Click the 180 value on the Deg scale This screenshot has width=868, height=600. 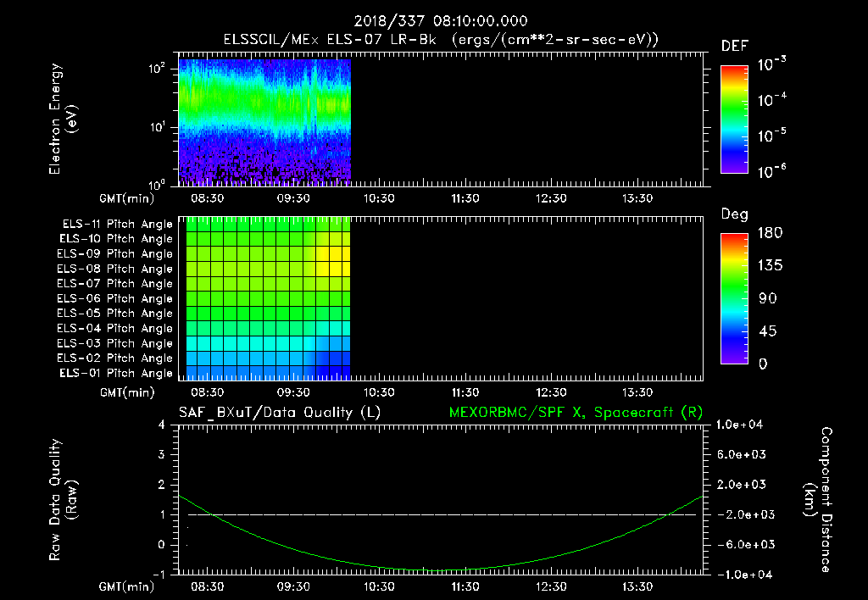[x=771, y=233]
